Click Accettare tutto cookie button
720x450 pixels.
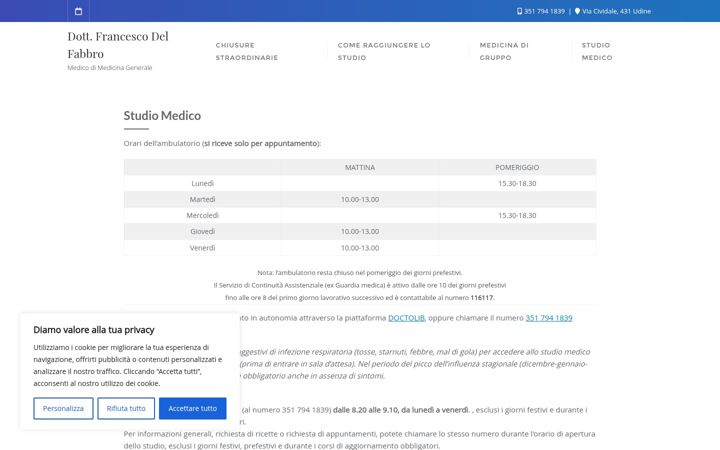click(x=192, y=408)
